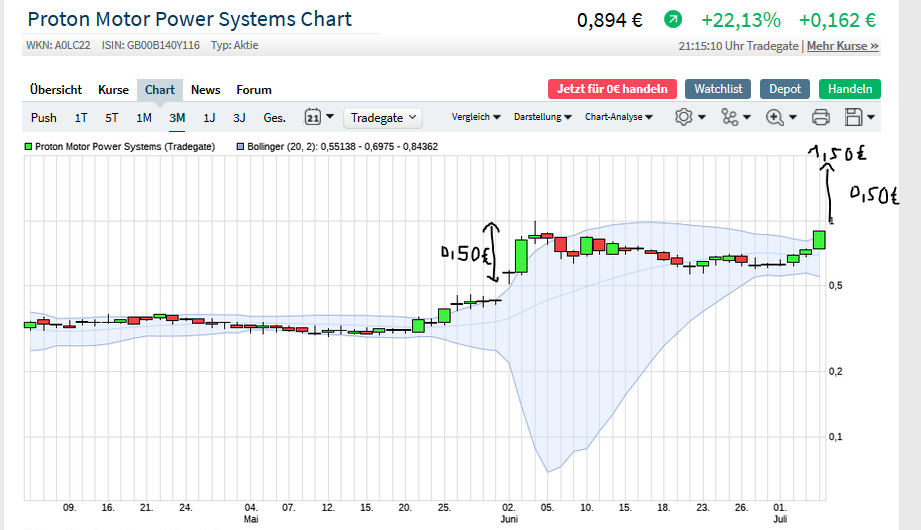The width and height of the screenshot is (921, 530).
Task: Expand the settings gear dropdown arrow
Action: click(x=702, y=117)
